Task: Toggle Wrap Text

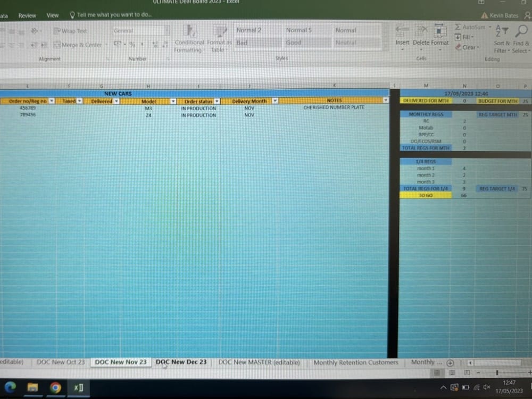Action: [71, 31]
